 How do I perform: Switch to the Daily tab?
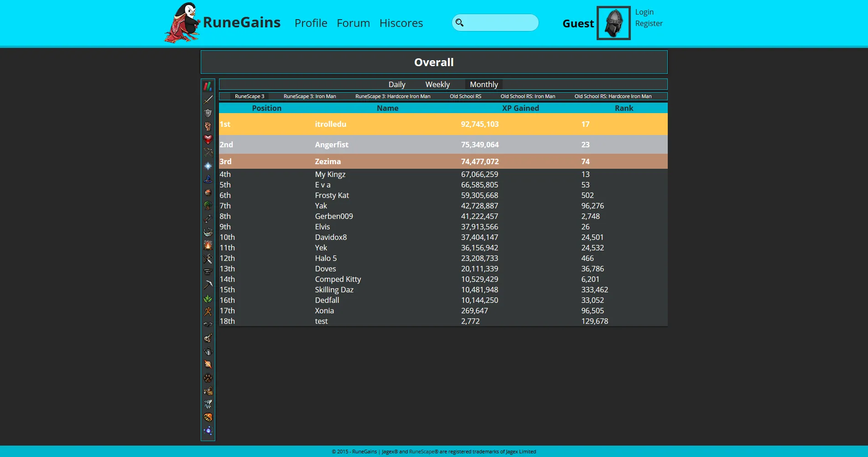pos(396,84)
